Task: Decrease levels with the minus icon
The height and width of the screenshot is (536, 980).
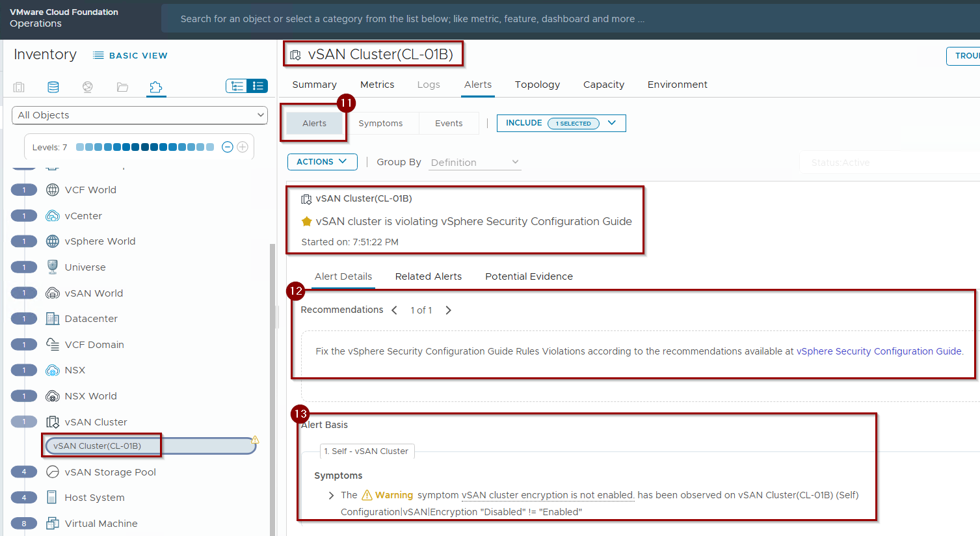Action: pos(228,147)
